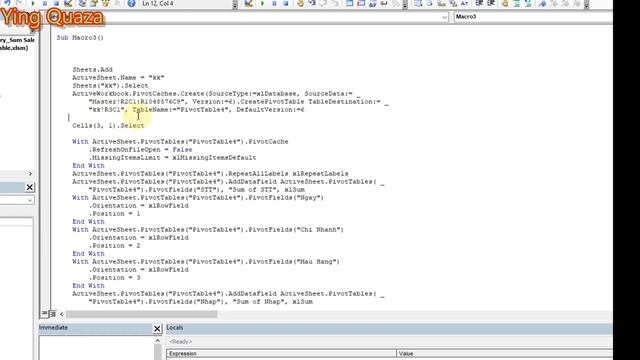Image resolution: width=640 pixels, height=360 pixels.
Task: Open Quick Watch eyeglasses icon
Action: 384,3
